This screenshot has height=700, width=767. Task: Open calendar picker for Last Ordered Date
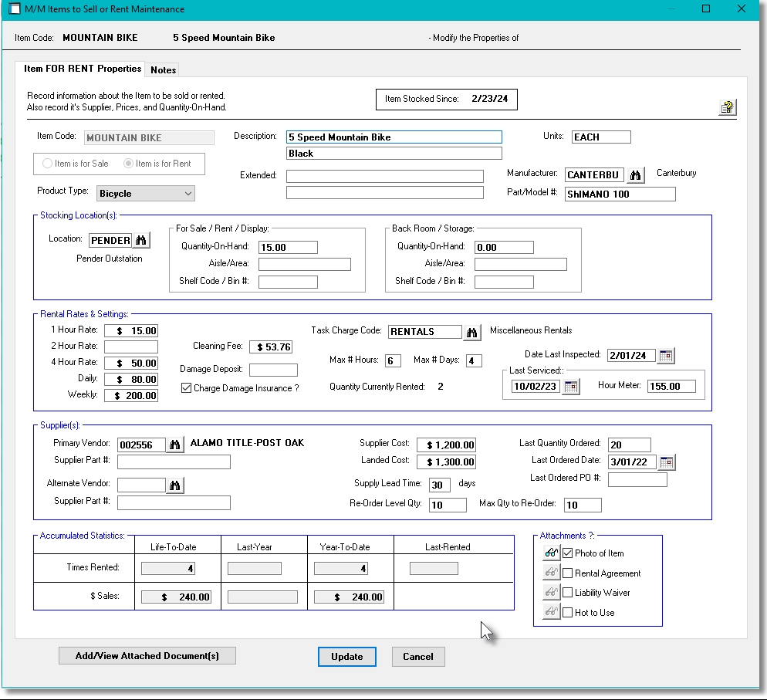coord(666,462)
